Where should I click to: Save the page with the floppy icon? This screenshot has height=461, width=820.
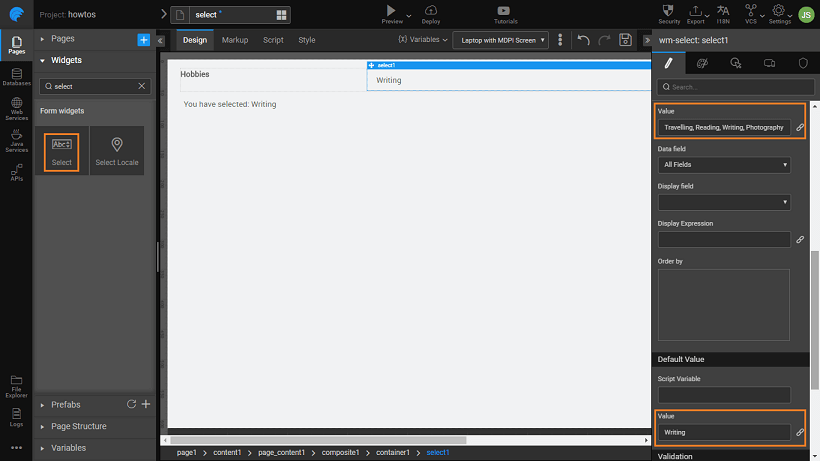[625, 40]
